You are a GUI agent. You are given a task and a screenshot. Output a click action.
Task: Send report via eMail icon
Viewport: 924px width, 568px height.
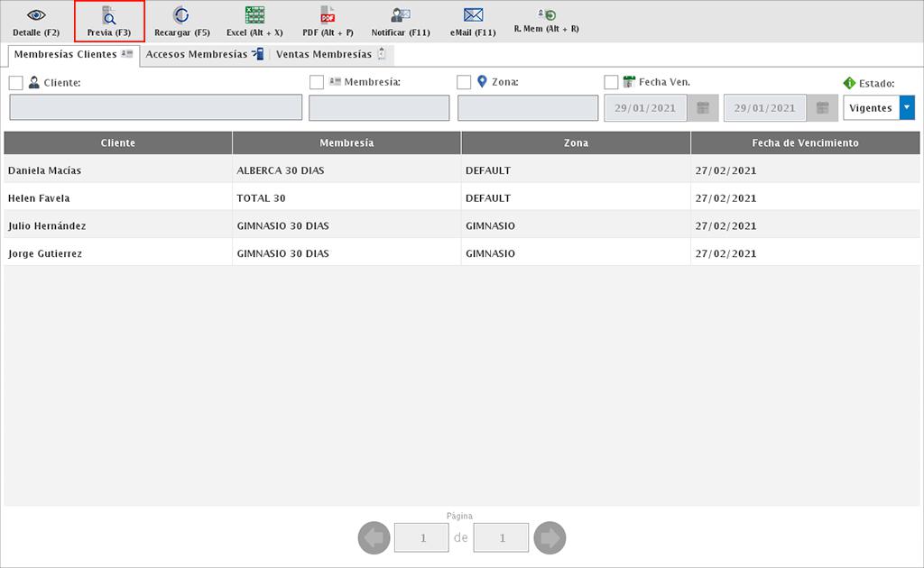(473, 16)
